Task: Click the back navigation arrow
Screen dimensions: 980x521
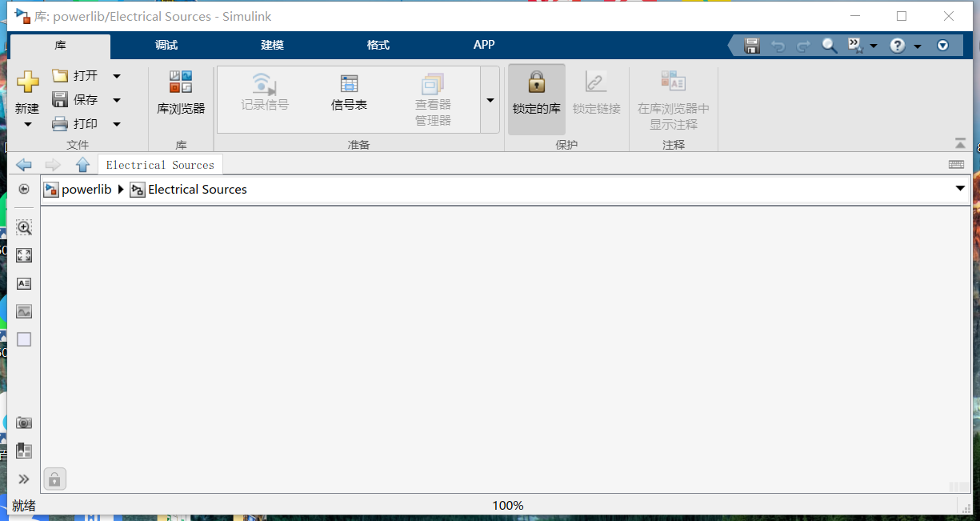Action: pos(24,165)
